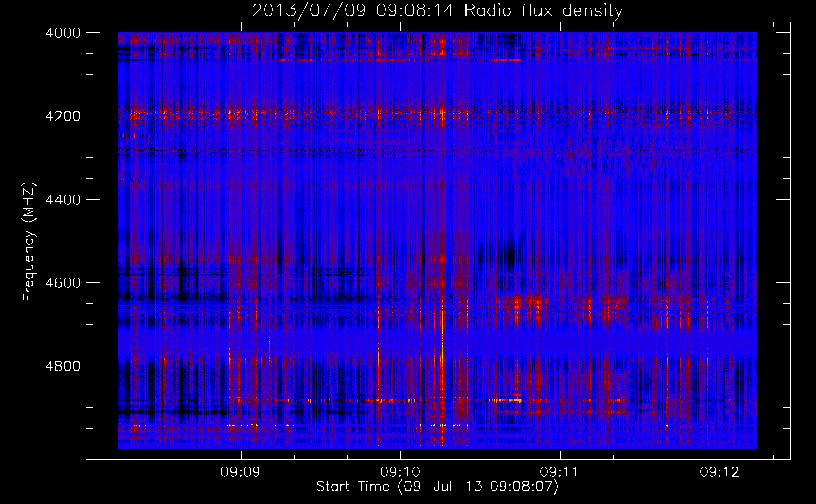Click the "09:12" time tick label
Viewport: 816px width, 504px height.
pos(720,472)
